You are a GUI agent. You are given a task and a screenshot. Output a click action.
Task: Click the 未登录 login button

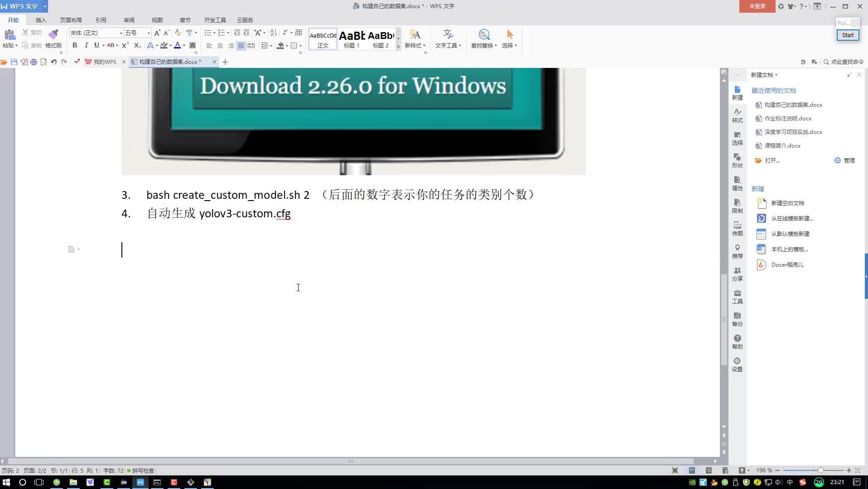tap(757, 6)
